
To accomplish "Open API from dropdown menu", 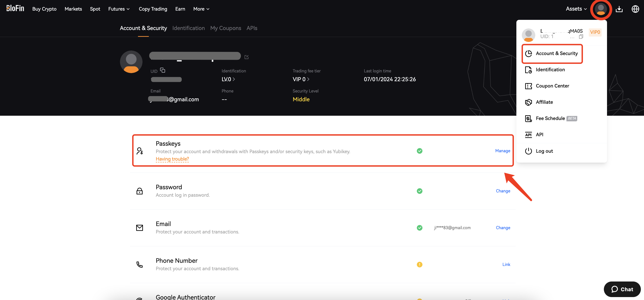I will point(534,135).
